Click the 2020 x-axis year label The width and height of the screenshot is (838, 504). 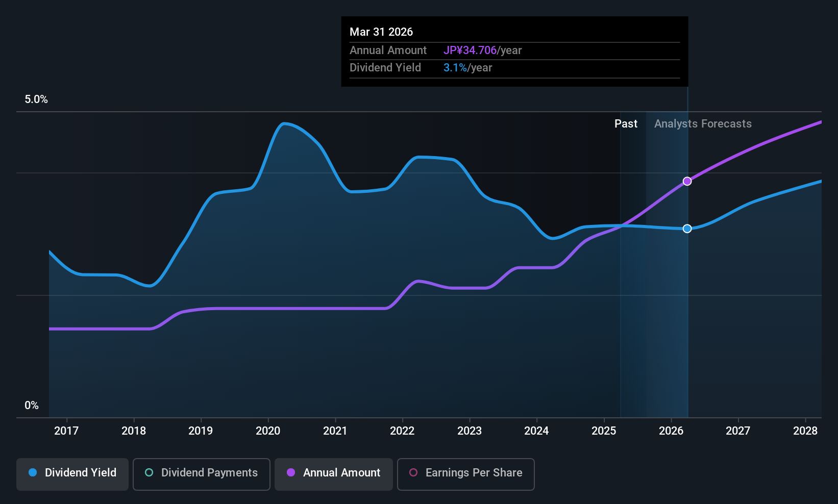coord(268,431)
